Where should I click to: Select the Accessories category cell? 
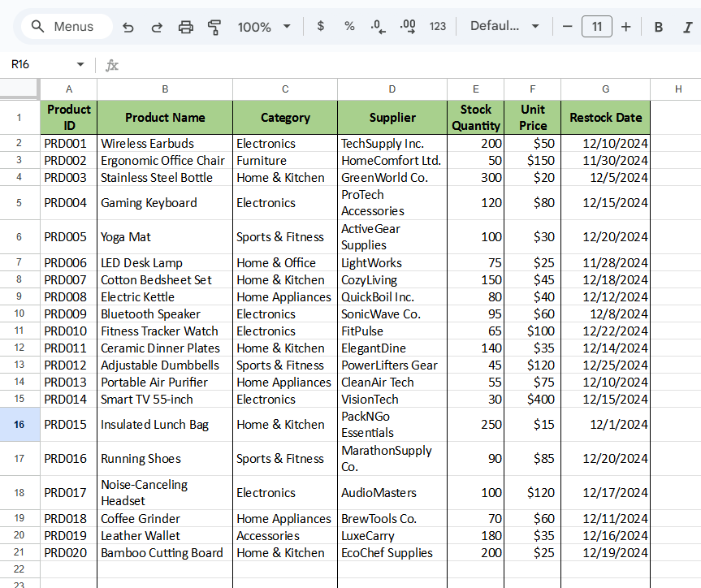pos(285,536)
